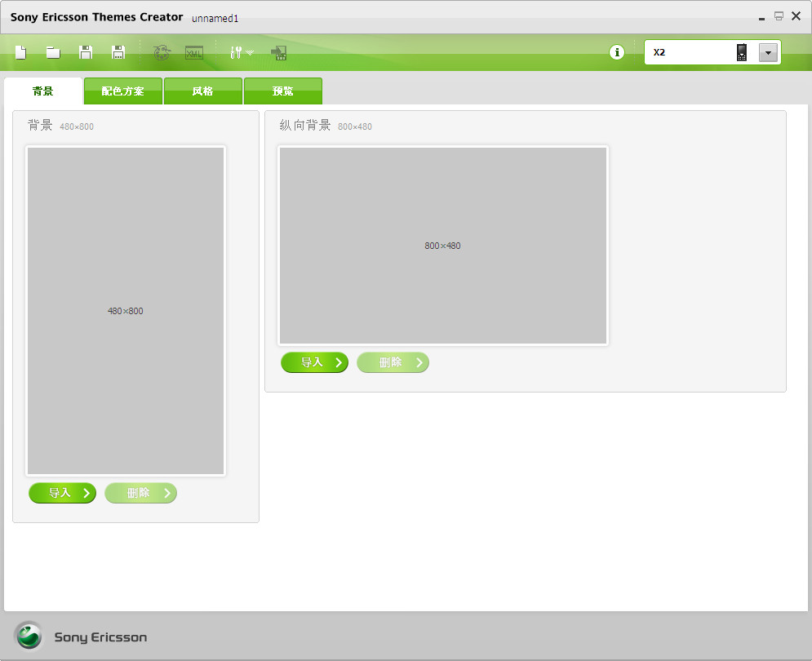Open the theme palette tool
This screenshot has height=661, width=812.
pyautogui.click(x=162, y=52)
